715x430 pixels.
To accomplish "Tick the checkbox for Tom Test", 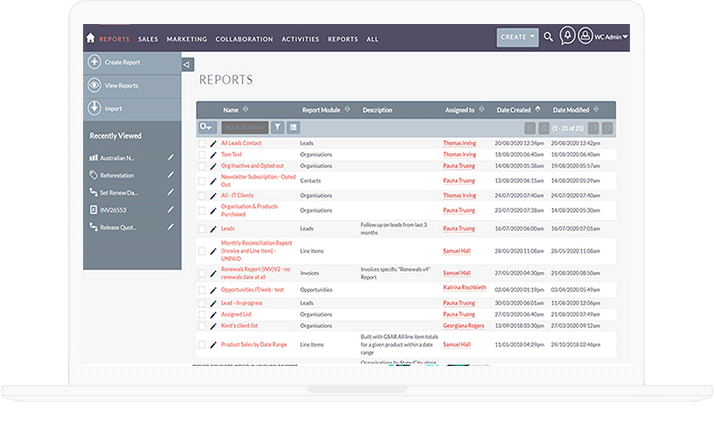I will (x=202, y=155).
